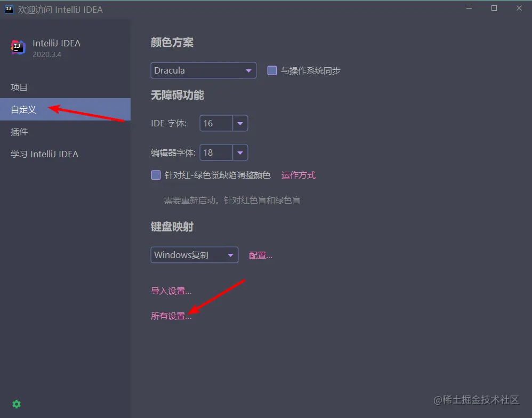
Task: Click the IntelliJ IDEA logo in sidebar
Action: [x=18, y=47]
